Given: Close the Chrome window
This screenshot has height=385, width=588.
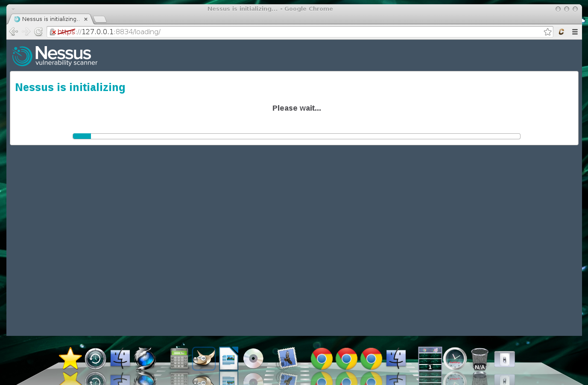Looking at the screenshot, I should 575,9.
